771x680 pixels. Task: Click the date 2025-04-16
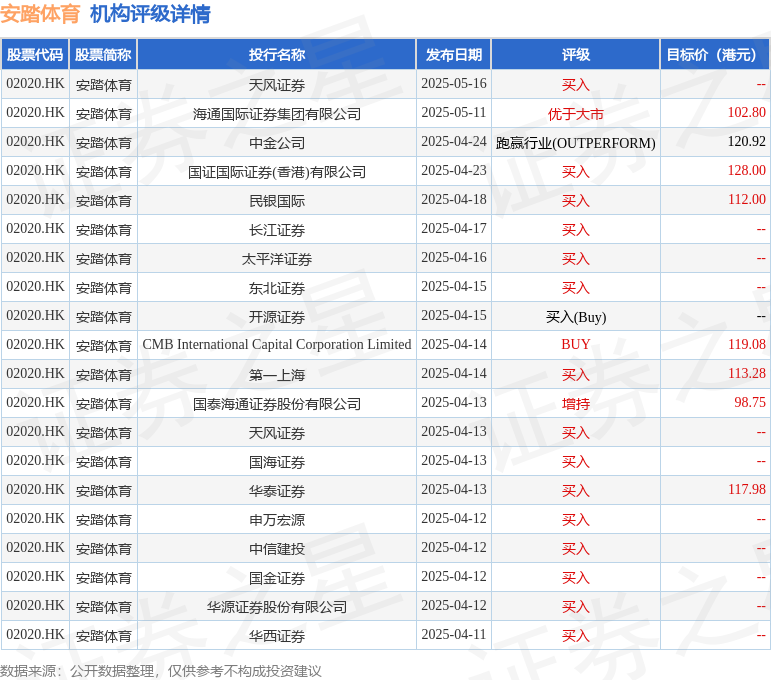pos(454,258)
